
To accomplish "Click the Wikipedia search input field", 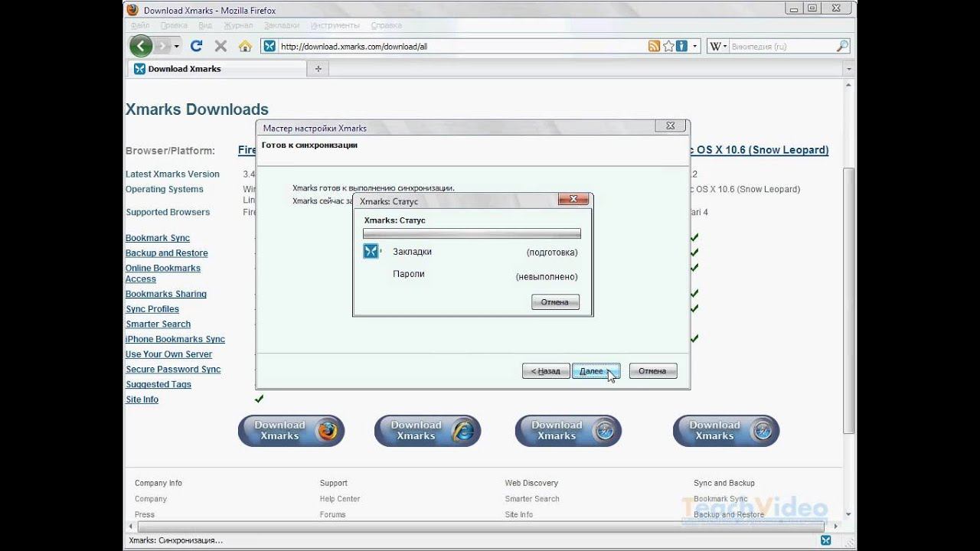I will coord(781,46).
